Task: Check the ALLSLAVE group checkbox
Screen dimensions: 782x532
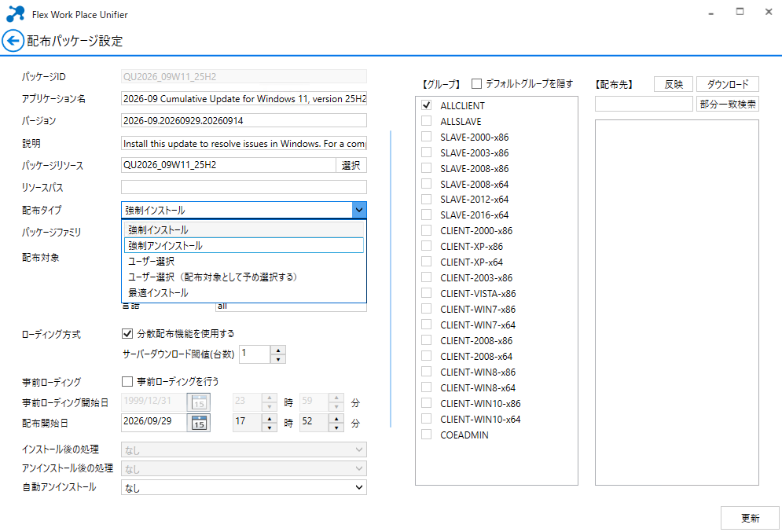Action: (427, 121)
